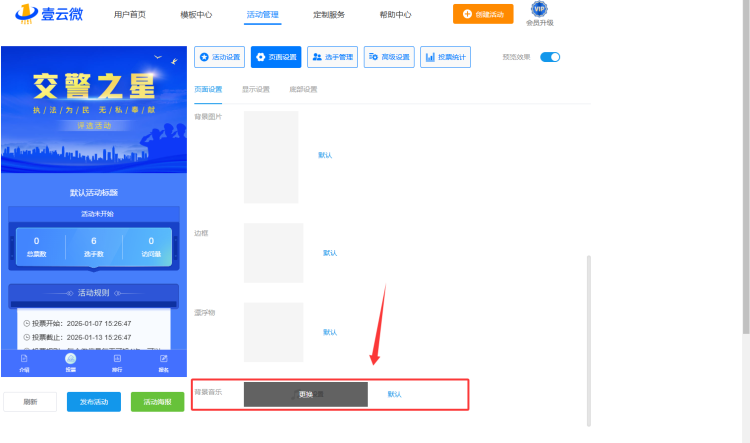Tap 投票 icon in preview bottom bar
This screenshot has width=750, height=443.
point(70,361)
